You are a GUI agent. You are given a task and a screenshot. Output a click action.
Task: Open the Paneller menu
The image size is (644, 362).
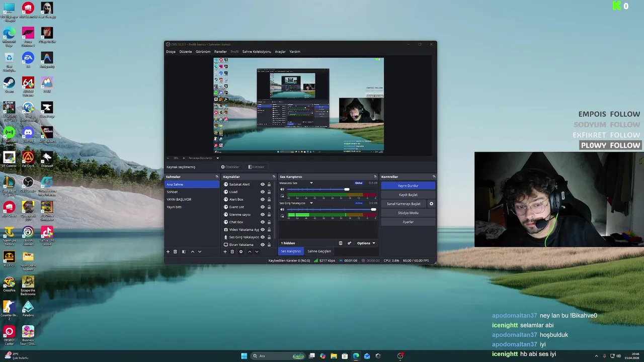[x=220, y=52]
